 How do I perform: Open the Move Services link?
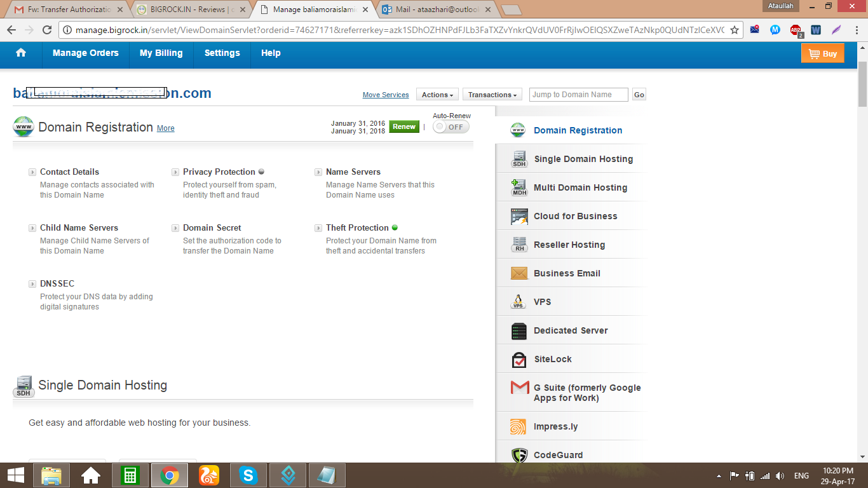(x=386, y=95)
